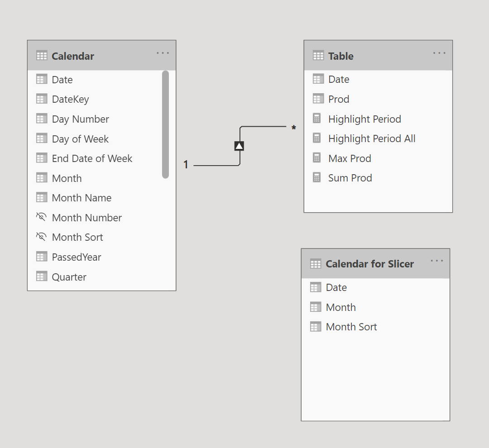Open the Table card's ellipsis menu
This screenshot has width=489, height=448.
click(x=439, y=53)
